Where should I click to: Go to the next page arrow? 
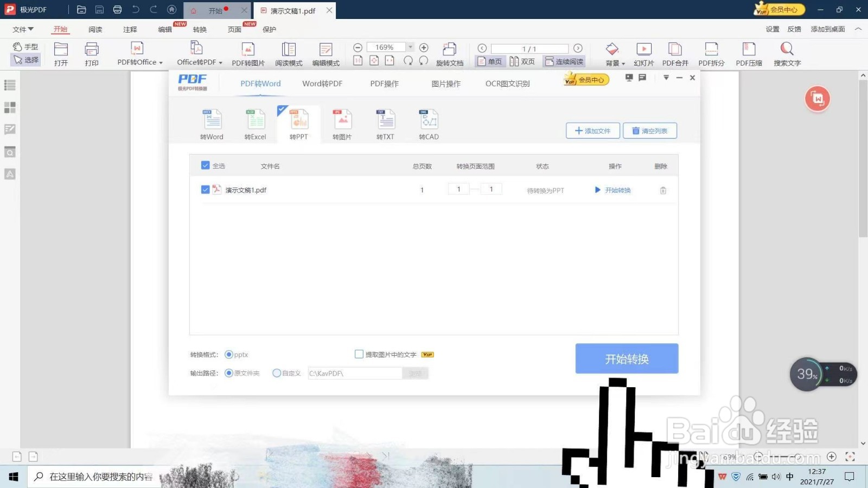click(x=578, y=48)
